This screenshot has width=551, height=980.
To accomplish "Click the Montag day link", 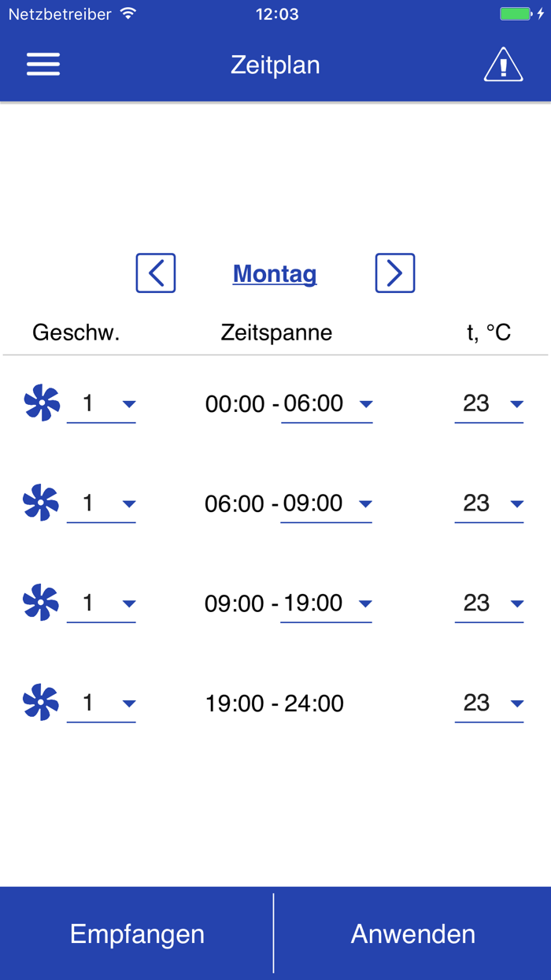I will pos(275,274).
